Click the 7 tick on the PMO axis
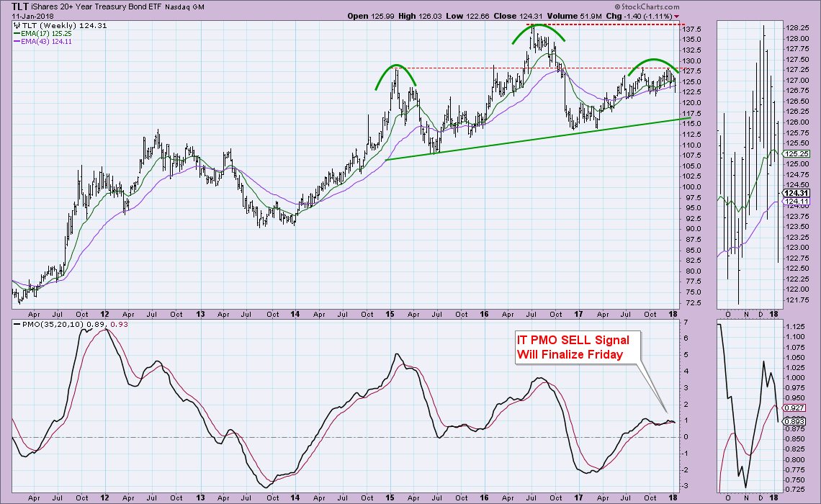Screen dimensions: 821x504 686,321
